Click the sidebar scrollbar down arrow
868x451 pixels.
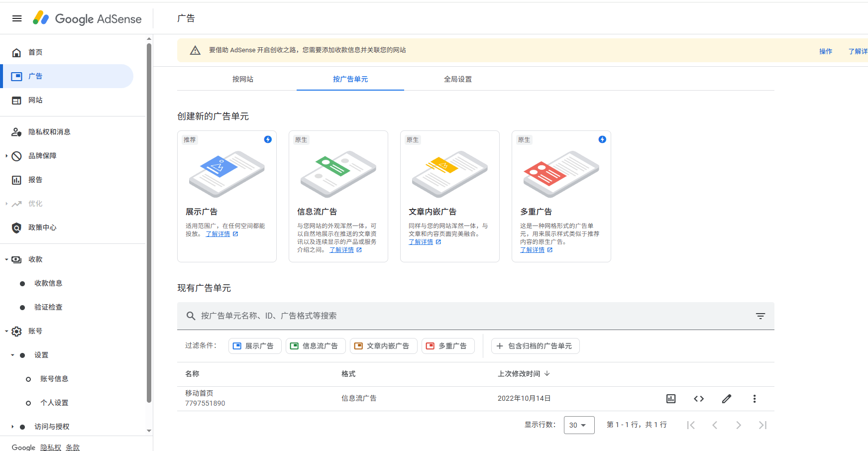click(x=149, y=431)
